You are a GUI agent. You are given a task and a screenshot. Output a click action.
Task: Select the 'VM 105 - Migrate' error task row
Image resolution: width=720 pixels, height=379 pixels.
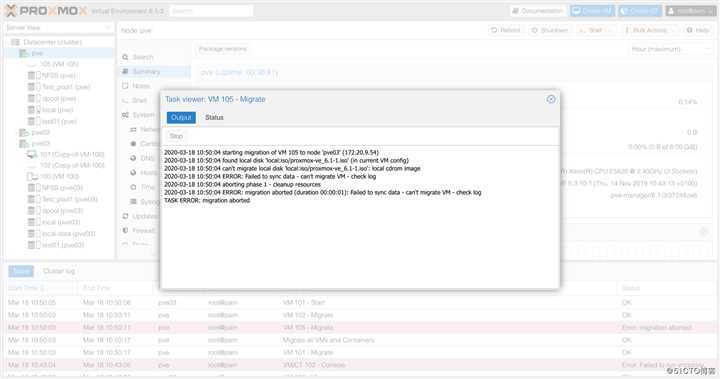tap(360, 328)
